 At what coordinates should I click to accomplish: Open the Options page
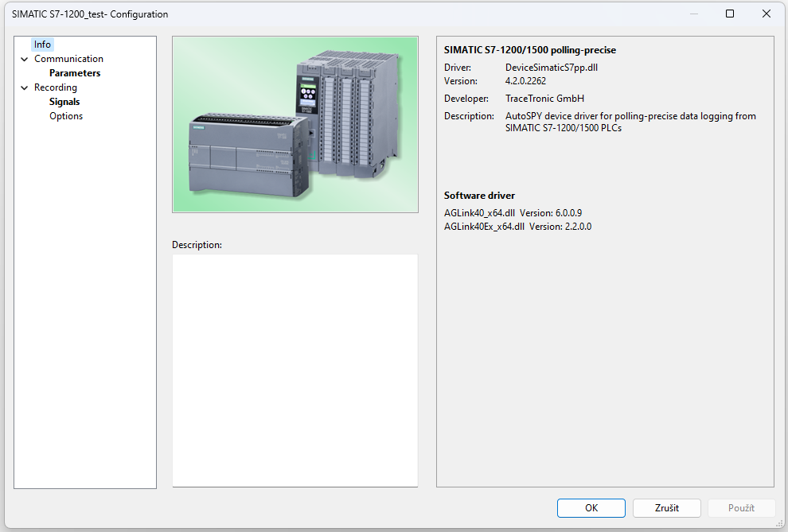(x=66, y=116)
